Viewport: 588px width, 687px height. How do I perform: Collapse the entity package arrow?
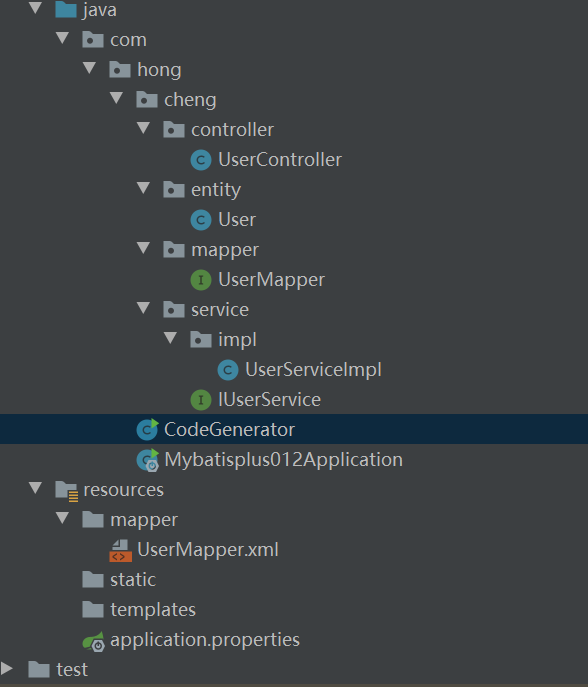coord(143,188)
